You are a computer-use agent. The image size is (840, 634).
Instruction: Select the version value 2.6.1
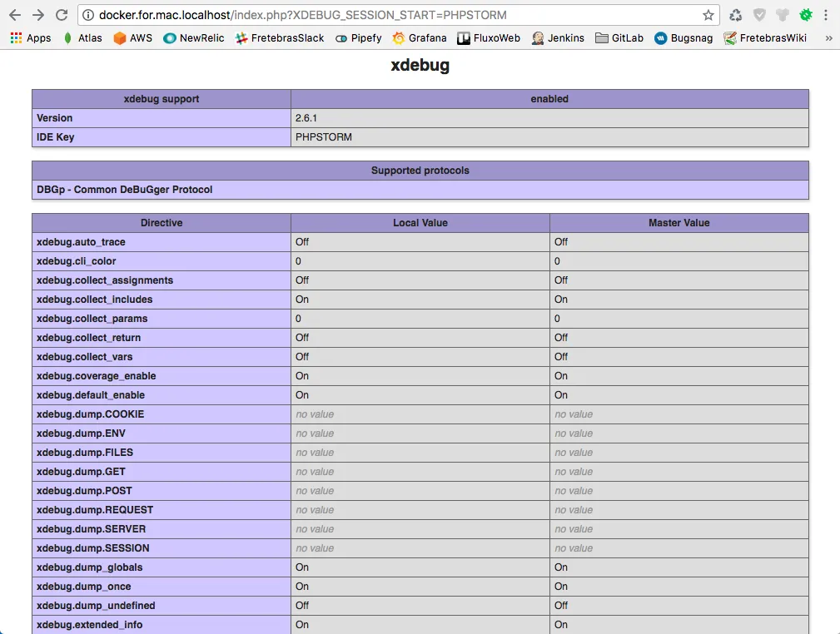(306, 118)
